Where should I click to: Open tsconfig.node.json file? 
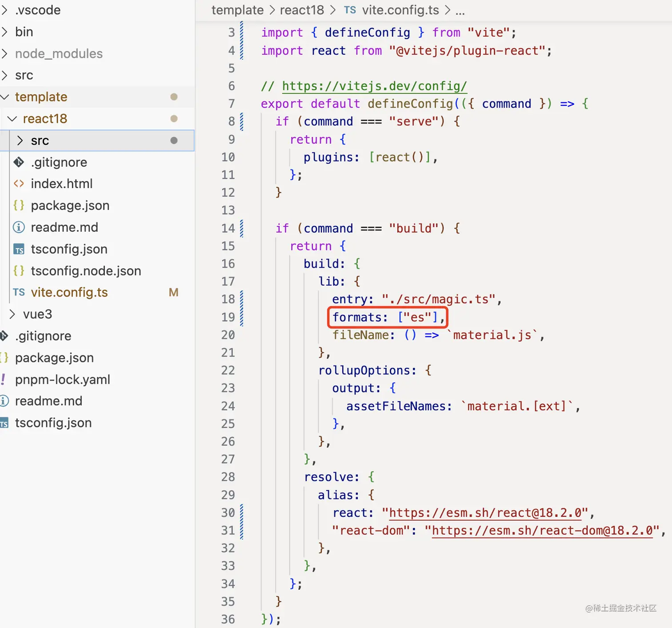click(86, 270)
